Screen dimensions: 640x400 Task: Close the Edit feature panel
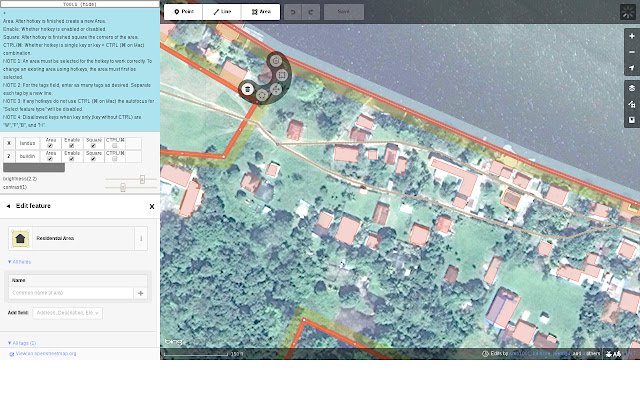[152, 206]
